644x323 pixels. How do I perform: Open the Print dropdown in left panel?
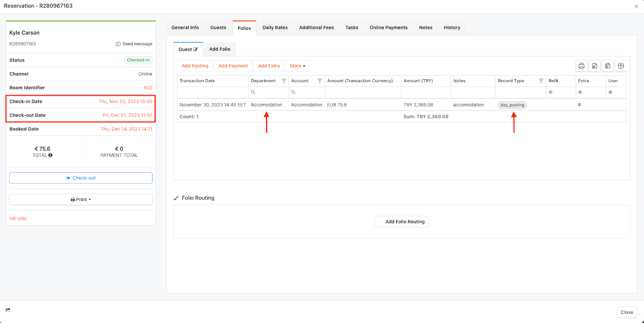point(81,200)
